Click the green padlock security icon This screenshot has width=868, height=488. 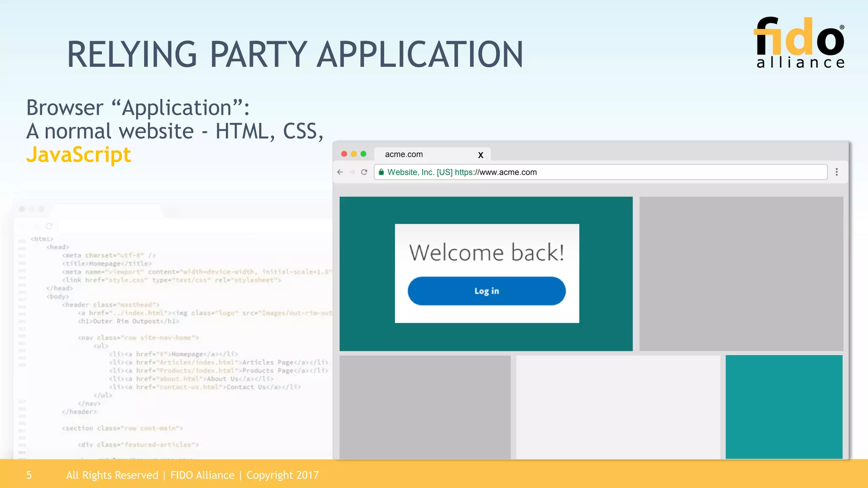[381, 172]
